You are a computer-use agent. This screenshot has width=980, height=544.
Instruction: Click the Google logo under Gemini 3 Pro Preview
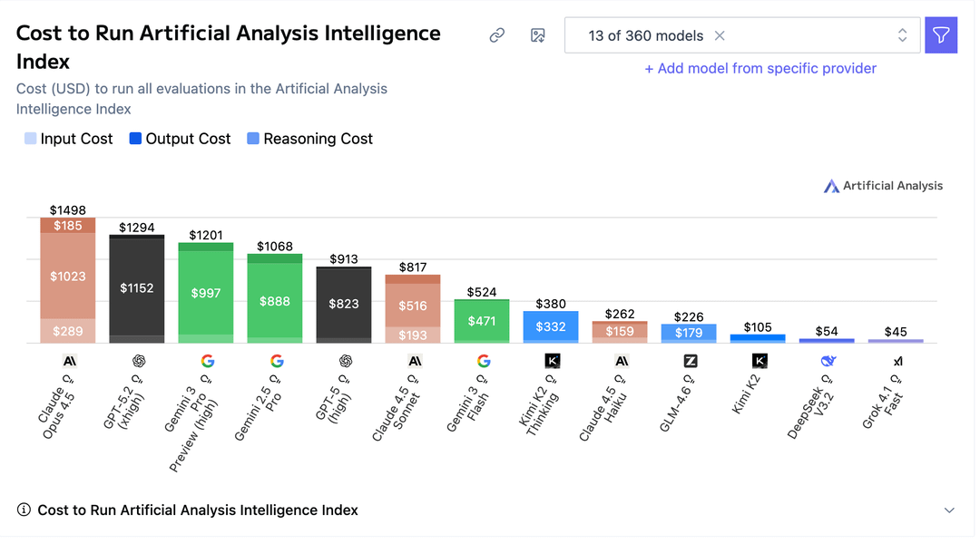pyautogui.click(x=206, y=361)
